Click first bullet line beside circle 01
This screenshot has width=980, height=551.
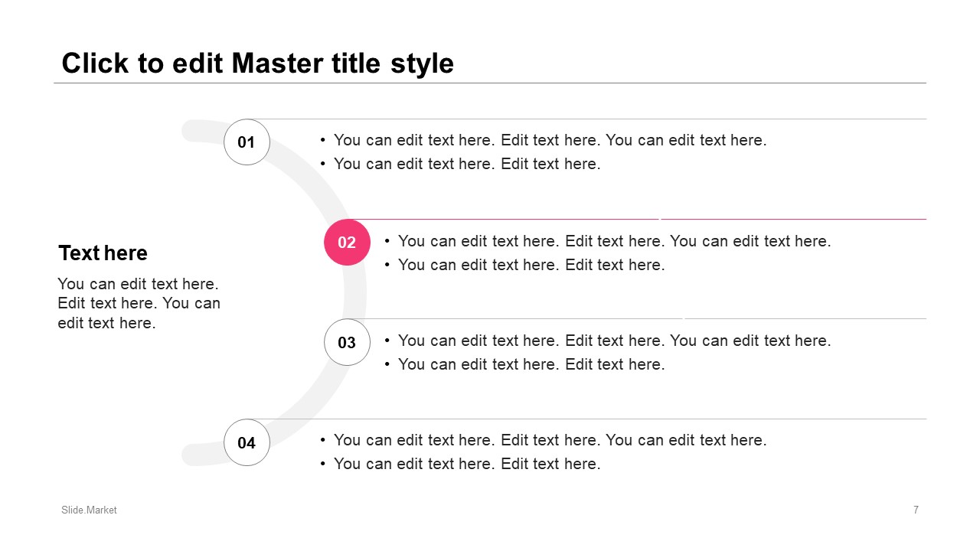544,140
